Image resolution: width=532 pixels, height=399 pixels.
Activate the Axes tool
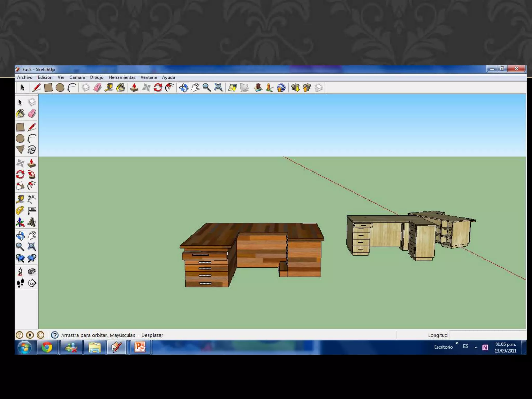coord(20,222)
